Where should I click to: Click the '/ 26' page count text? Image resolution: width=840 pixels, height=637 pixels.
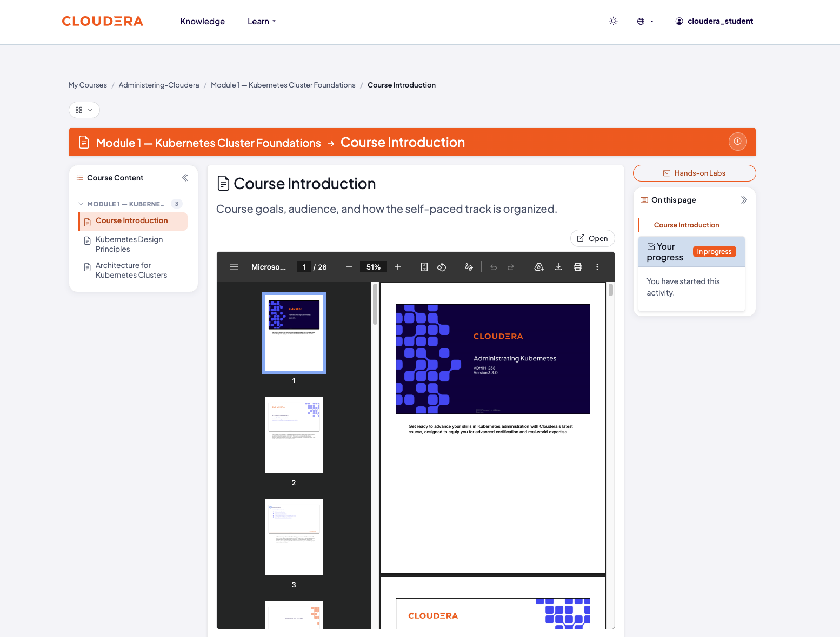point(320,267)
